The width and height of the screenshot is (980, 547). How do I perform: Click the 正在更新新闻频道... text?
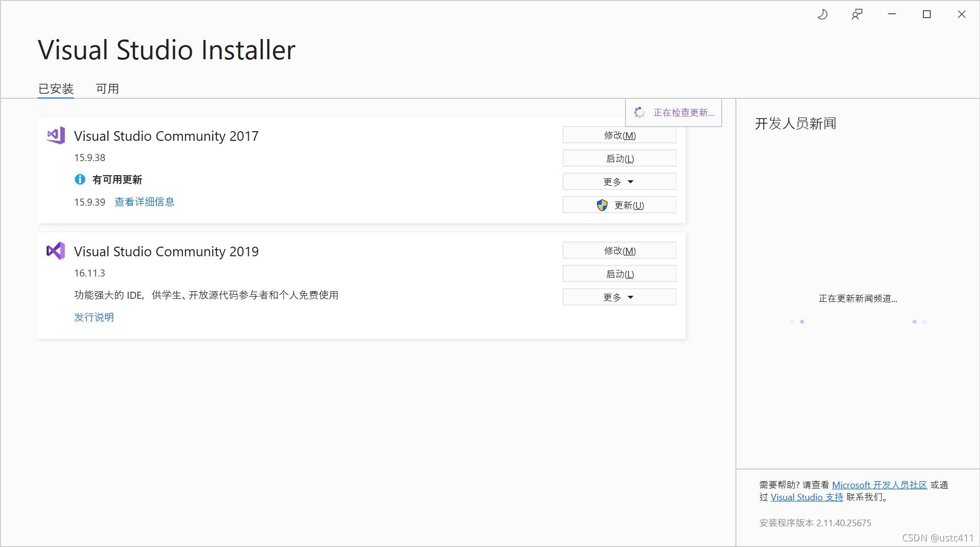tap(858, 298)
